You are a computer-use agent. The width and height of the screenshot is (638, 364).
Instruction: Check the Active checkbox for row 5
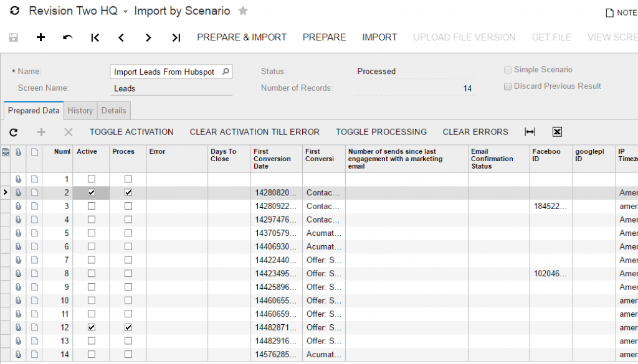92,233
